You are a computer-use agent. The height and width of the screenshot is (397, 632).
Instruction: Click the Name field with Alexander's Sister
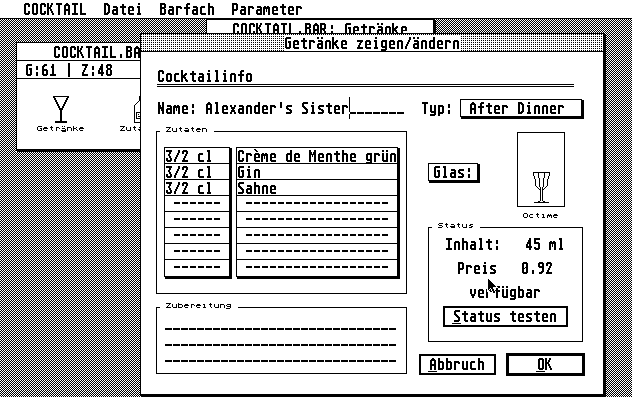click(304, 108)
